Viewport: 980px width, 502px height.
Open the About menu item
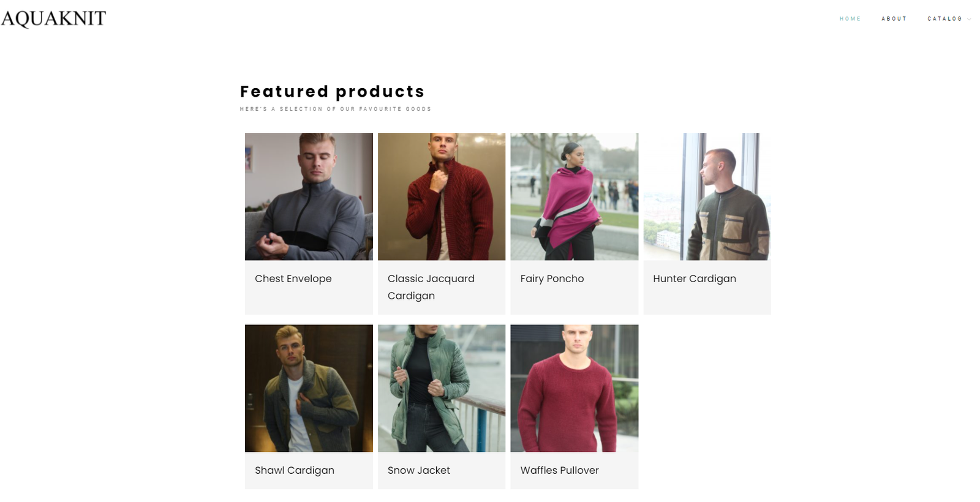click(x=894, y=19)
